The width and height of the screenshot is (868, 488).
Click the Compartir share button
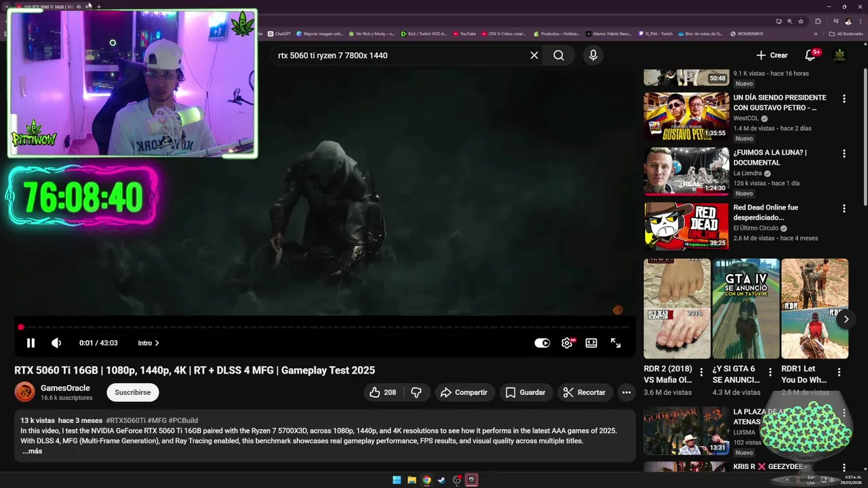tap(464, 392)
